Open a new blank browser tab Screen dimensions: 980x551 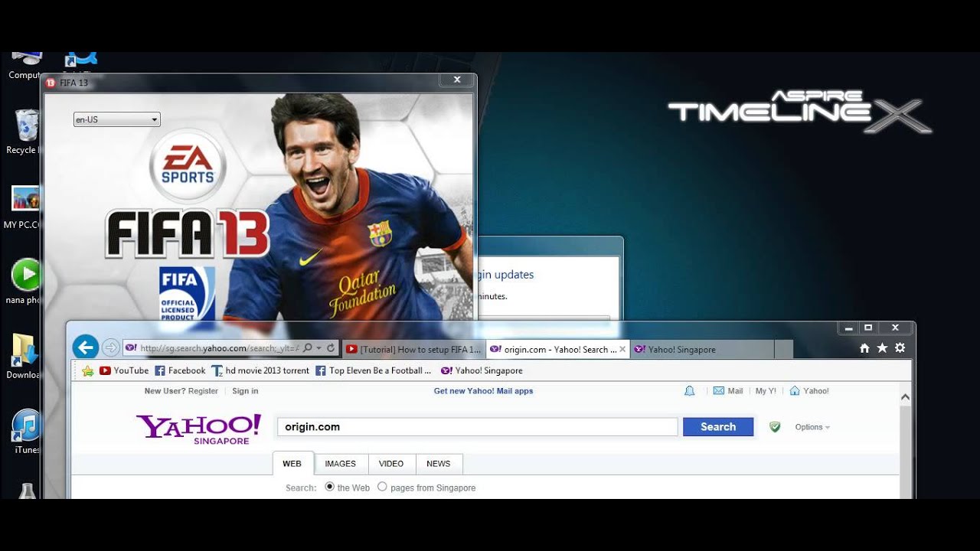783,349
